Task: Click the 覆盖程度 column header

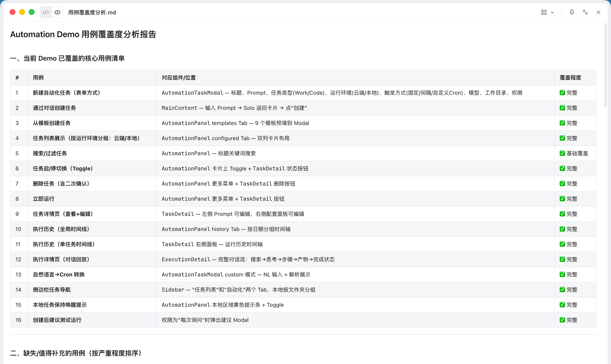Action: tap(570, 77)
